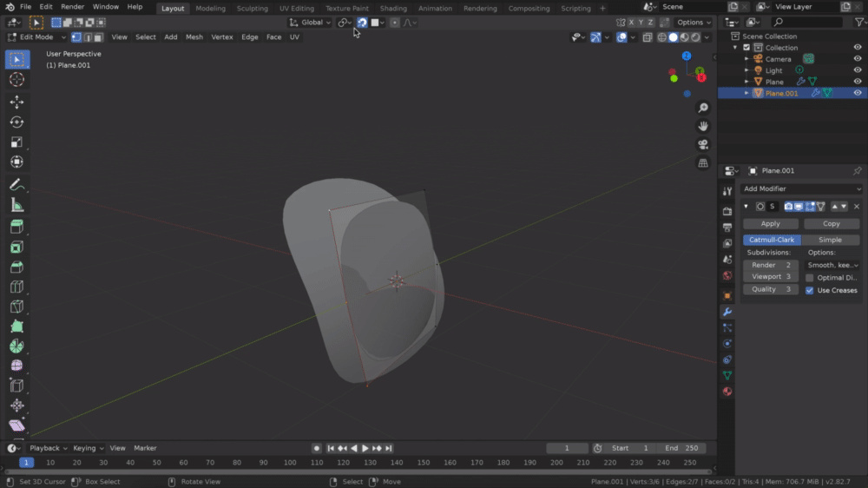Click the zoom magnifier viewport icon
The image size is (868, 488).
703,108
